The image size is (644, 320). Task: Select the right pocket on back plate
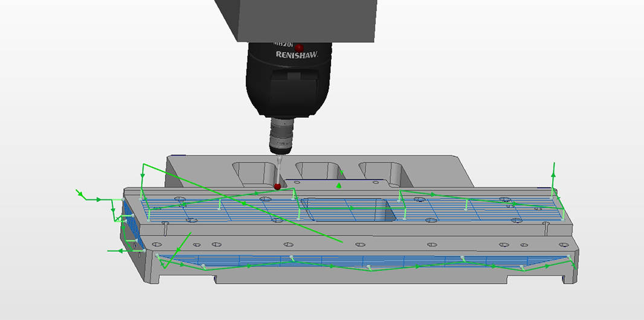pyautogui.click(x=380, y=171)
